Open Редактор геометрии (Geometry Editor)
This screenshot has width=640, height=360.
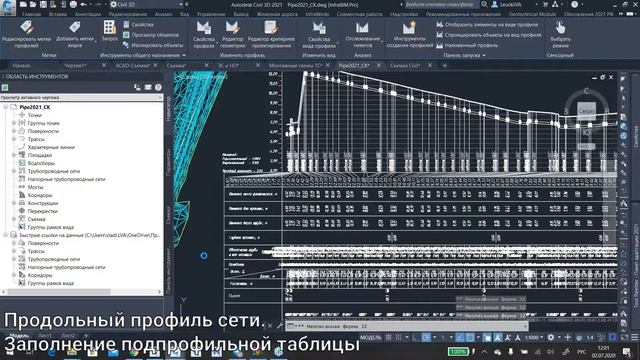pyautogui.click(x=232, y=34)
